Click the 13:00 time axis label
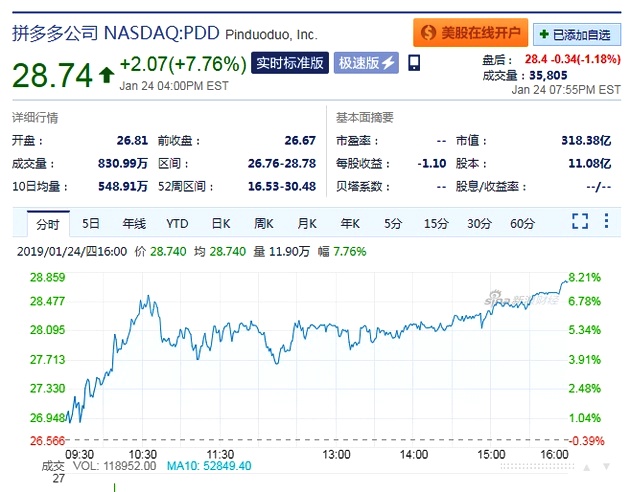This screenshot has width=630, height=492. pos(336,455)
